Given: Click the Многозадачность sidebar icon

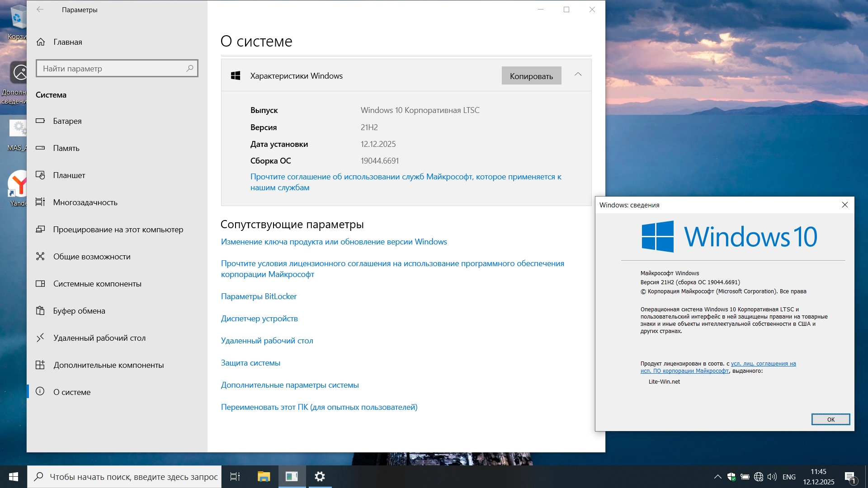Looking at the screenshot, I should (x=40, y=202).
